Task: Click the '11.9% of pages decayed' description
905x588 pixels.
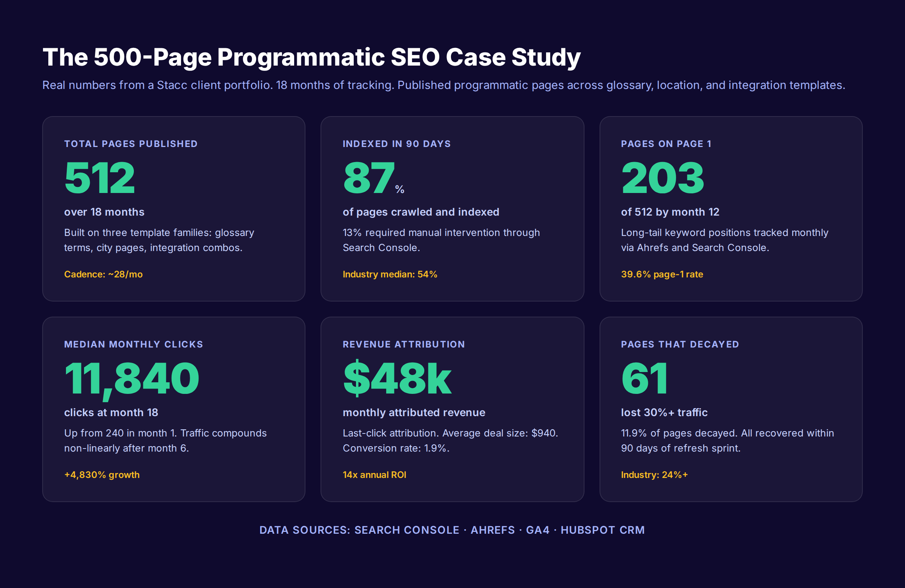Action: tap(727, 441)
